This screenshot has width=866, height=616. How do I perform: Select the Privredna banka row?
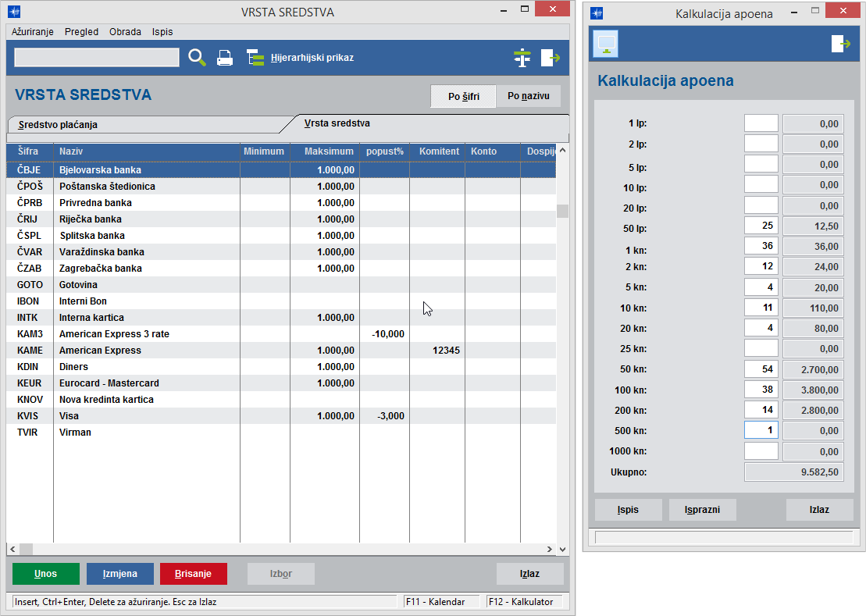click(x=281, y=202)
